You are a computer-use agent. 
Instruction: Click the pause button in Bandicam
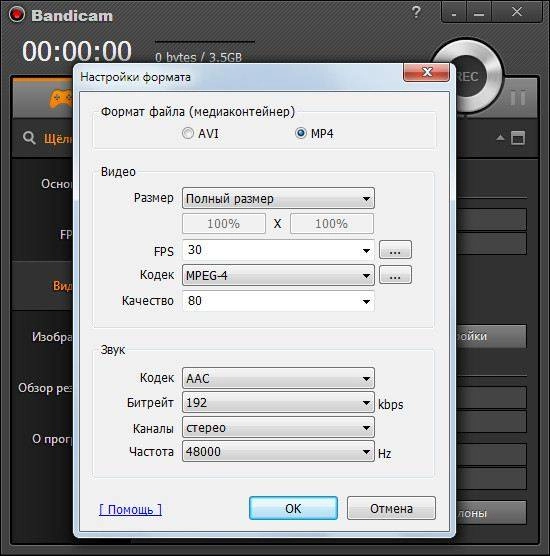518,98
